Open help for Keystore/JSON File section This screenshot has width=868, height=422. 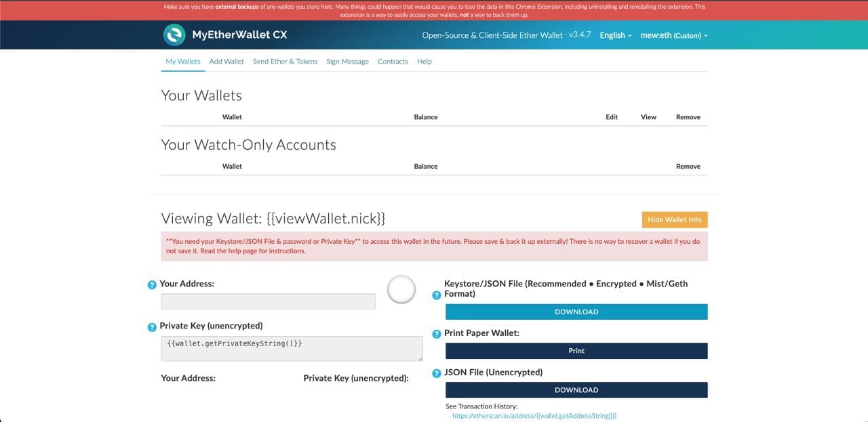[435, 295]
